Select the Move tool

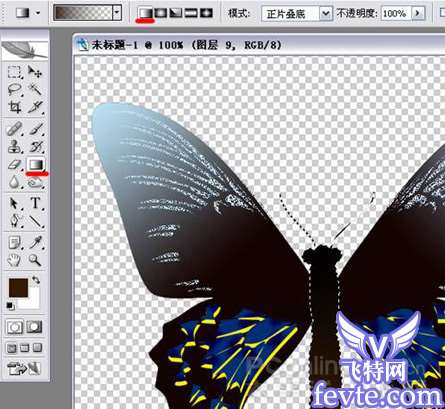pyautogui.click(x=35, y=71)
